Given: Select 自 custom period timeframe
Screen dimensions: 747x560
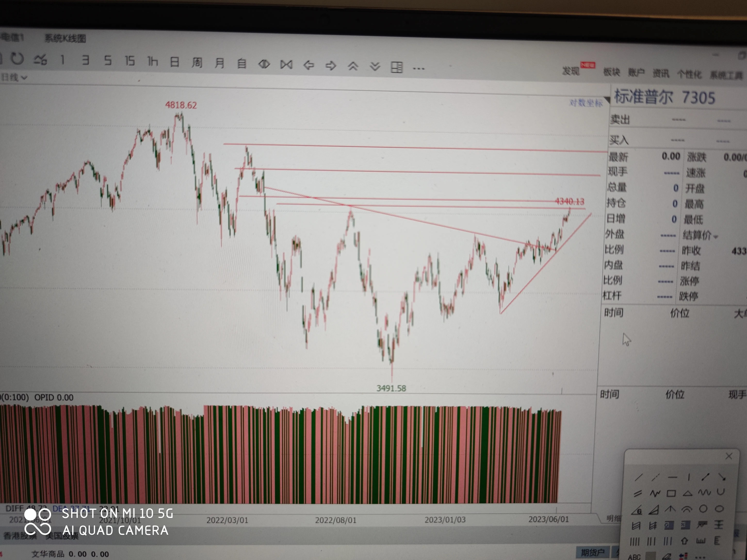Looking at the screenshot, I should (242, 63).
